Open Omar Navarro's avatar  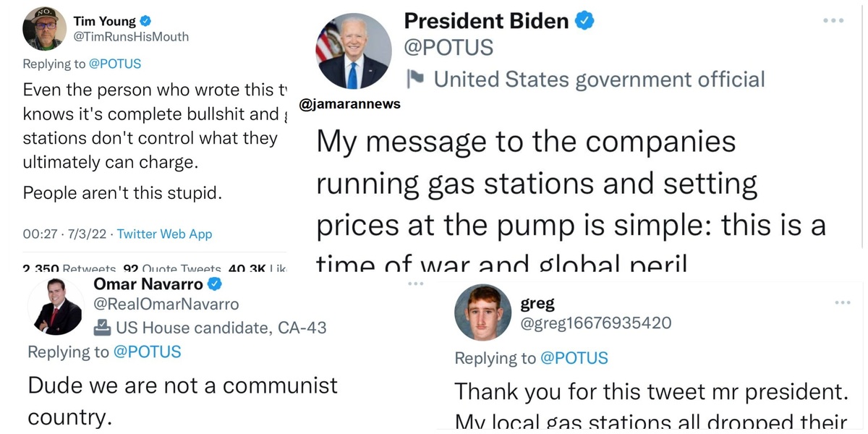coord(56,307)
